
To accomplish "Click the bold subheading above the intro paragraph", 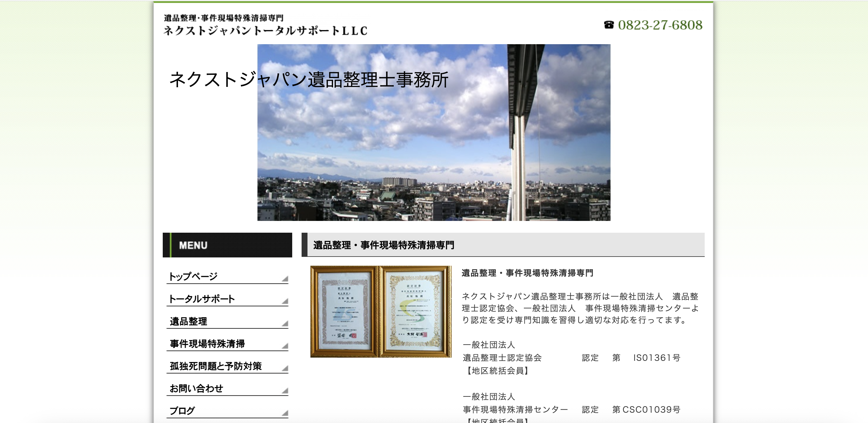I will click(x=527, y=273).
